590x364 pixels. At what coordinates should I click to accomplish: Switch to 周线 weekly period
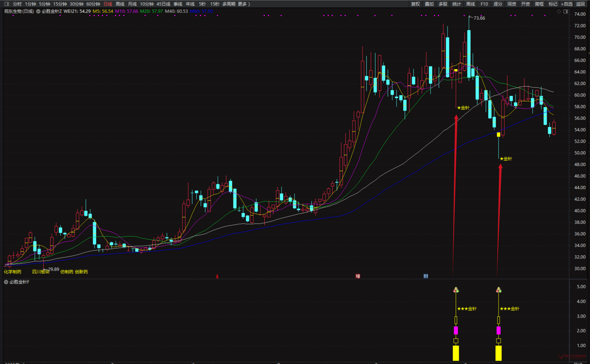click(x=120, y=4)
